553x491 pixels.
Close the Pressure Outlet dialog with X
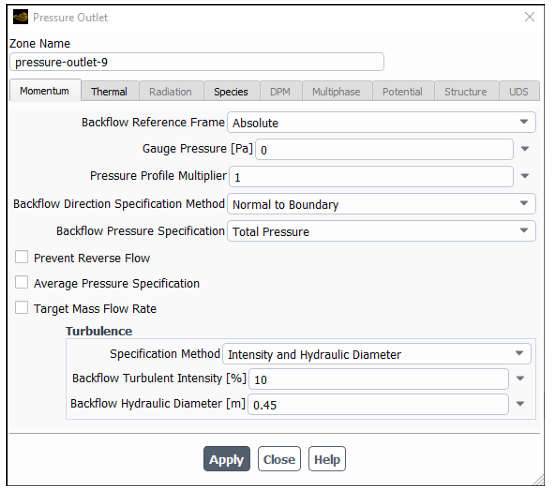pos(529,17)
